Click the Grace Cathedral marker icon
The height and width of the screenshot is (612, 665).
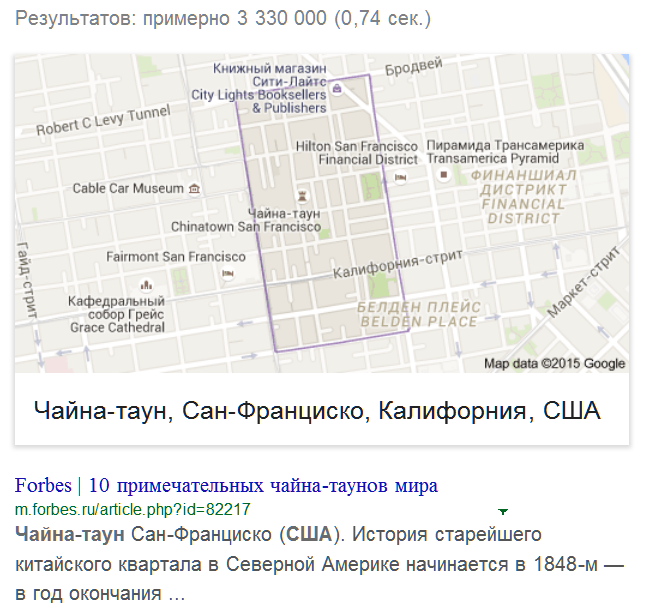pyautogui.click(x=146, y=285)
